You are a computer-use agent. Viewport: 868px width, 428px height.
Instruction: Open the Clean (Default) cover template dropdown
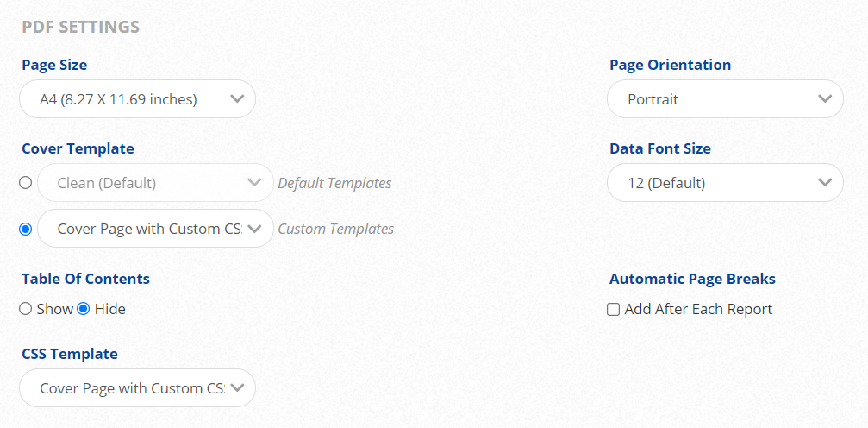155,183
